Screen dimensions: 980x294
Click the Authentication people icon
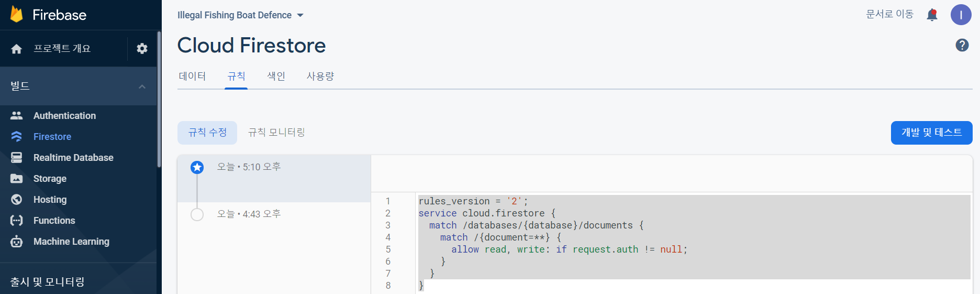17,115
